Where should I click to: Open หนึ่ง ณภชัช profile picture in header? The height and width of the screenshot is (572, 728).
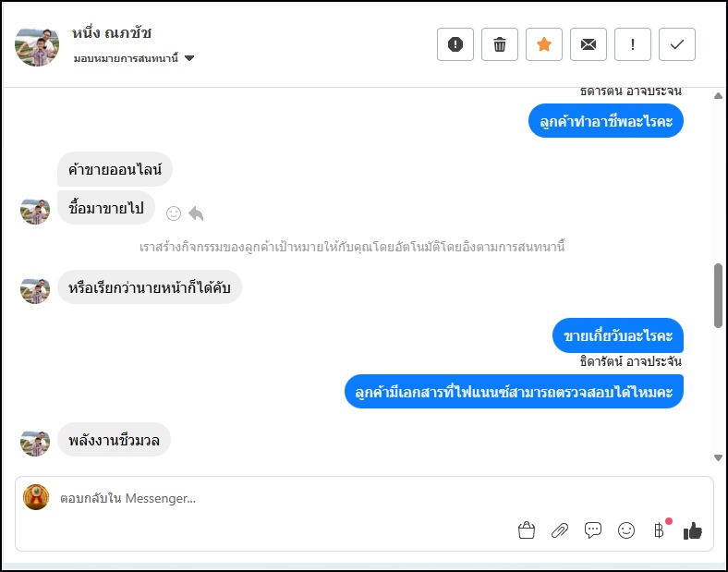38,44
